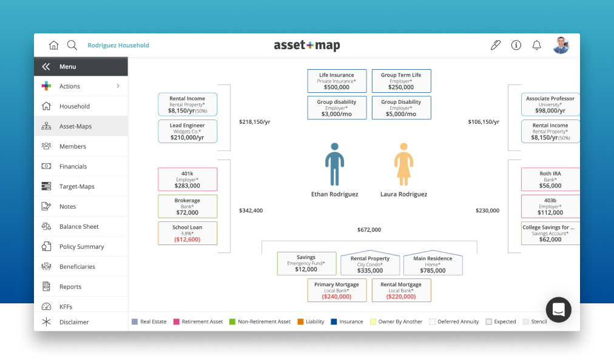Open Financials from the sidebar
The image size is (614, 364).
[81, 166]
